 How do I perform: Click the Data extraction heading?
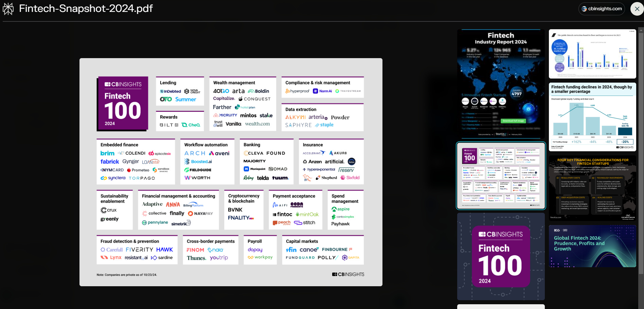301,109
